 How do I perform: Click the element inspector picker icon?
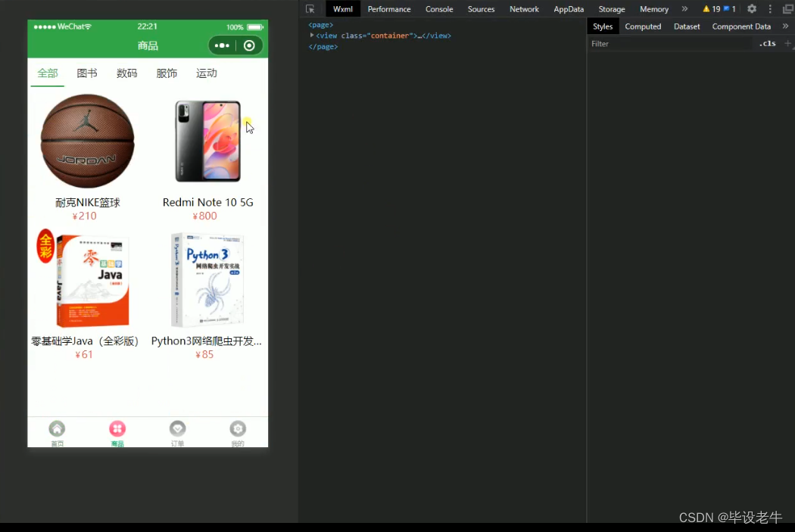(310, 9)
